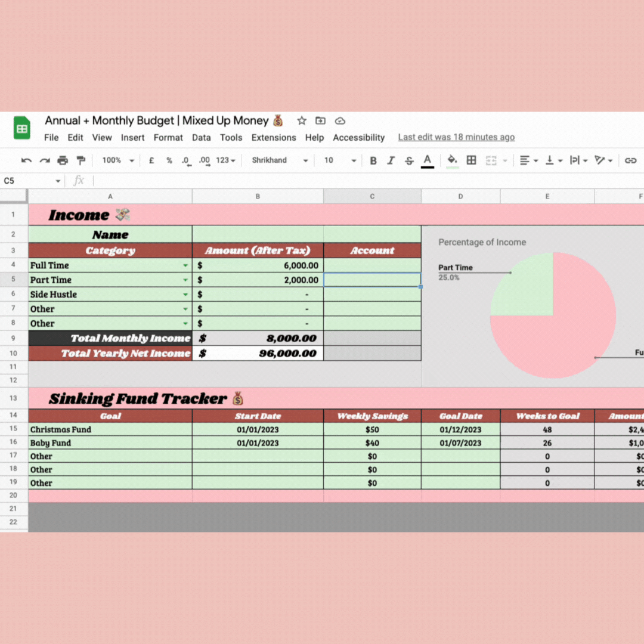Image resolution: width=644 pixels, height=644 pixels.
Task: Click the insert link icon
Action: [630, 160]
